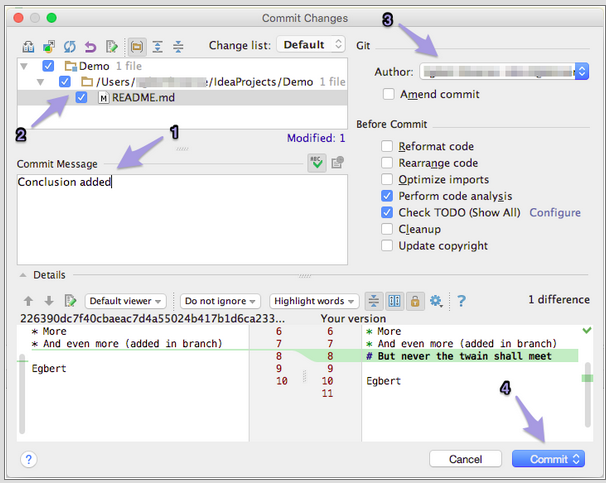Click the Configure link for TODO check

554,213
